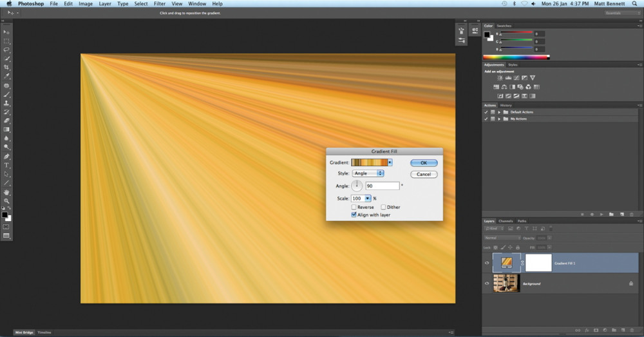644x337 pixels.
Task: Click the color spectrum ramp
Action: pyautogui.click(x=516, y=57)
